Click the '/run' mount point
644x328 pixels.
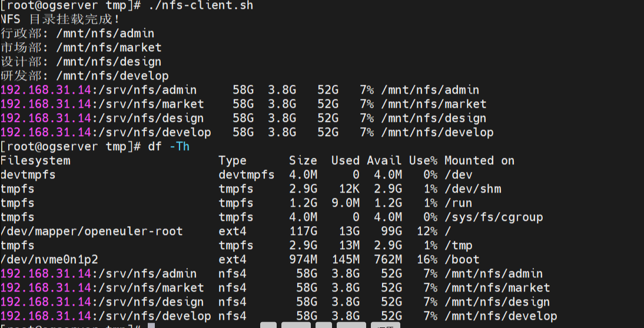459,203
